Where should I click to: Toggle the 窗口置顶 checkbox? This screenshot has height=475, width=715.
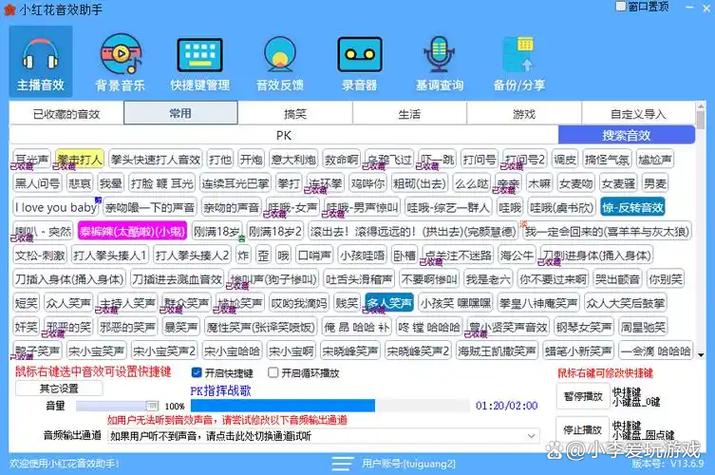click(x=621, y=6)
